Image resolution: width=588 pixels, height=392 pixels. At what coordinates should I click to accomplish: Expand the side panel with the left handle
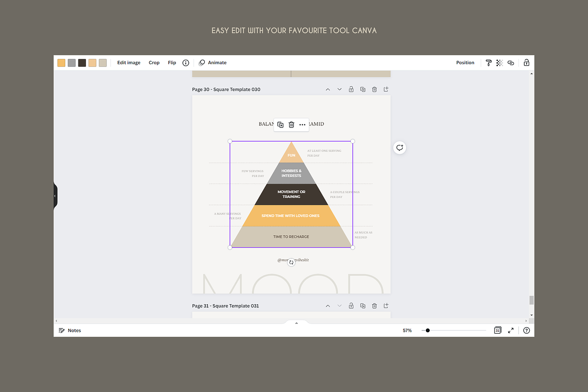coord(55,196)
